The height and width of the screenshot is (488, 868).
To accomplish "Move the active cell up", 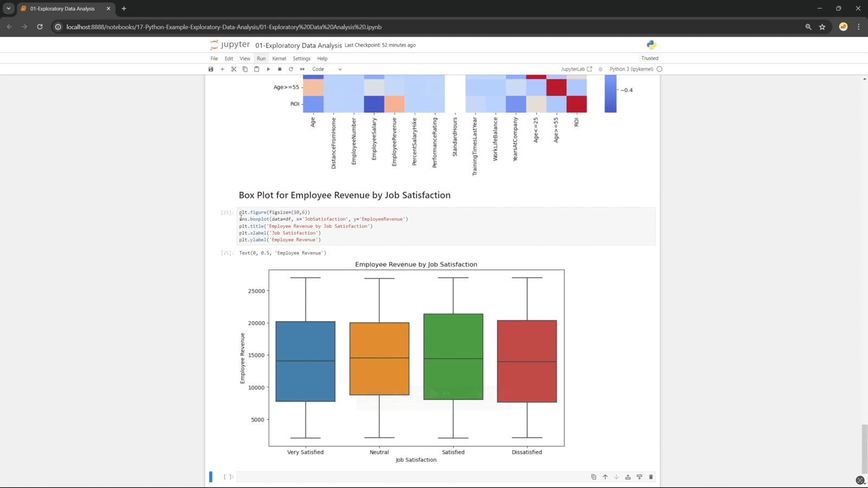I will point(605,477).
